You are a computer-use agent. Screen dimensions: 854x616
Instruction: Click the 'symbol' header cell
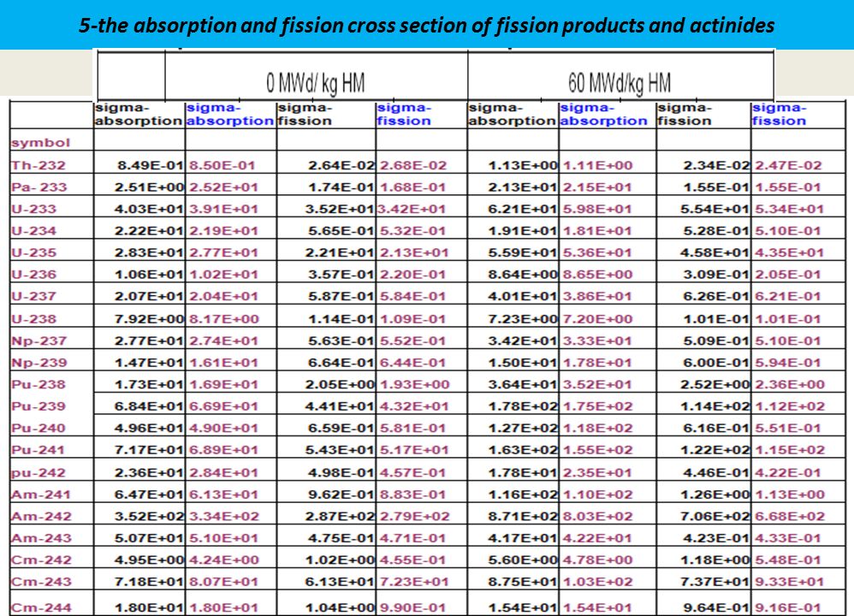point(41,143)
